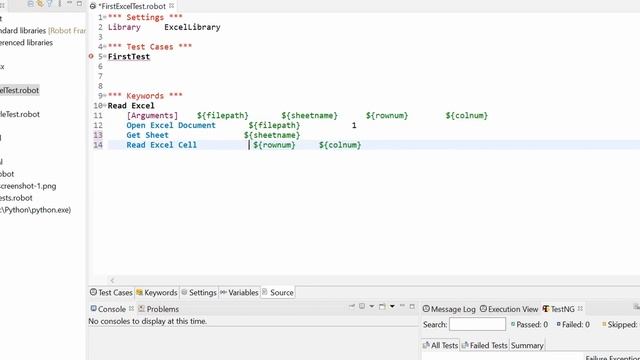Click the FirstTest test case name

click(x=129, y=56)
